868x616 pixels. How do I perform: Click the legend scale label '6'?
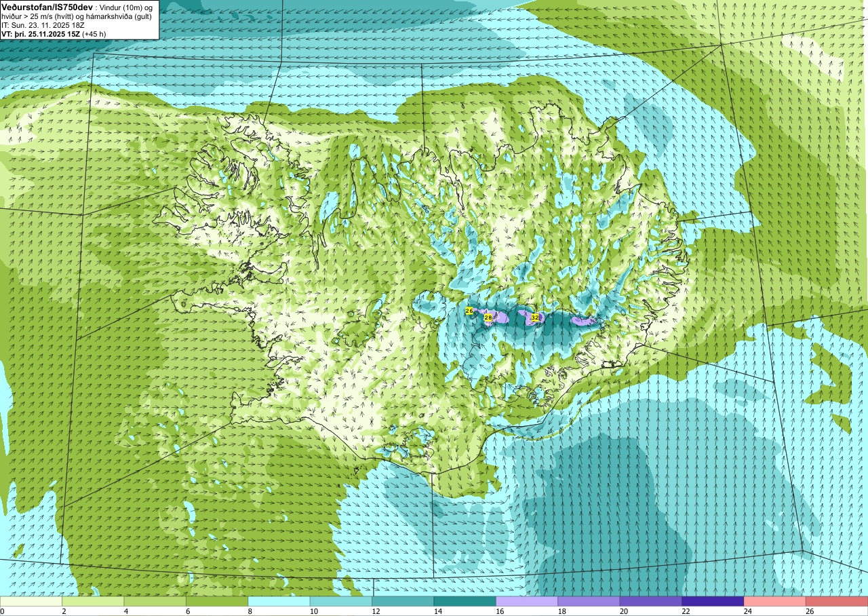pos(186,611)
